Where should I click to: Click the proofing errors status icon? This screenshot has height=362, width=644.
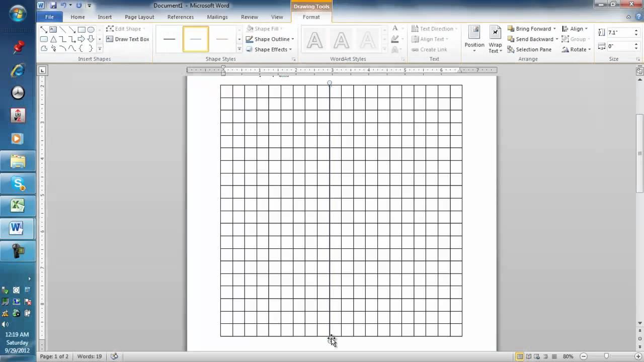pyautogui.click(x=114, y=356)
